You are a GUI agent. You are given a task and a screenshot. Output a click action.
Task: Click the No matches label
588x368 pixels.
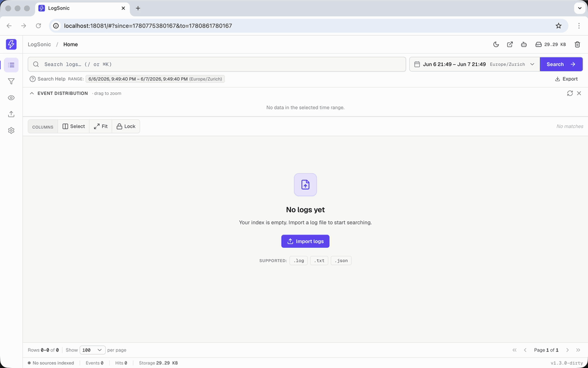(x=570, y=127)
